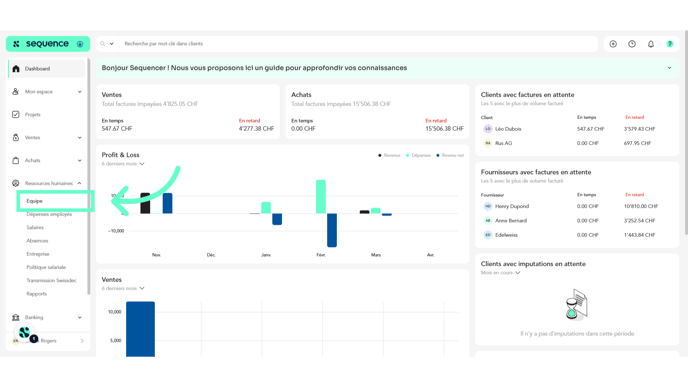The height and width of the screenshot is (387, 688).
Task: Click the blue Nov. bar in Ventes chart
Action: (140, 329)
